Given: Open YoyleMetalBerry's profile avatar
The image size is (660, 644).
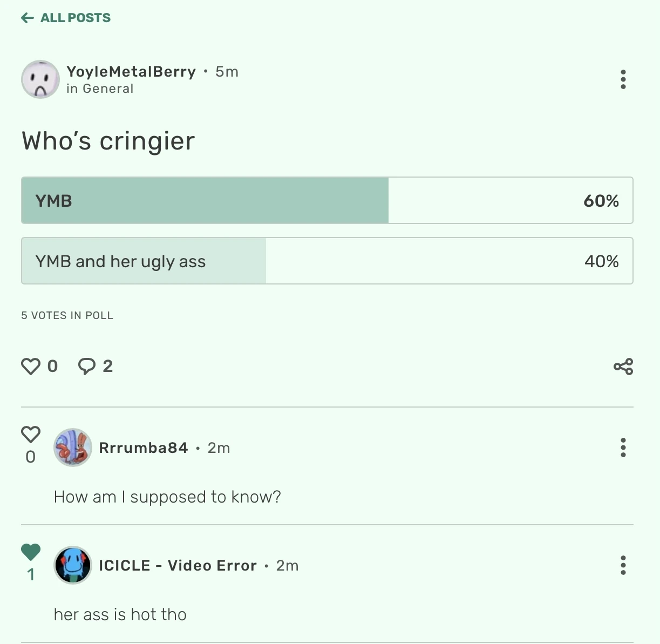Looking at the screenshot, I should tap(40, 79).
